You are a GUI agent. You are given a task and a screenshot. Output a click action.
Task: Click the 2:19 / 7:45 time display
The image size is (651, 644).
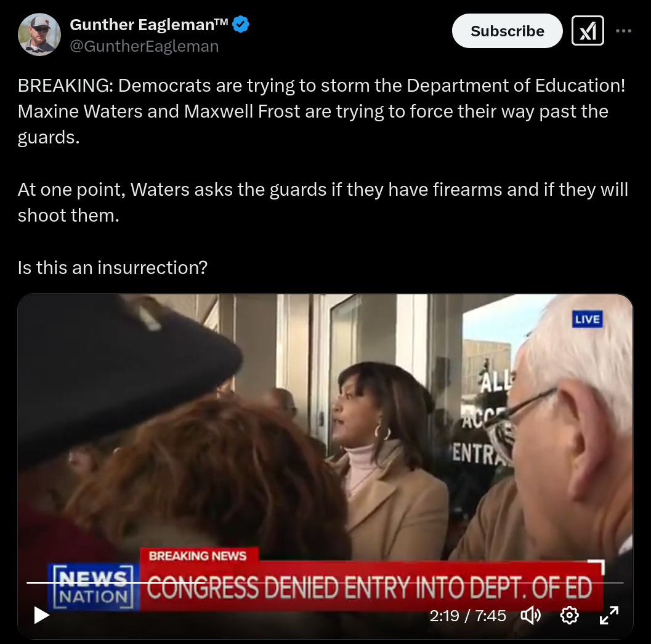(x=468, y=616)
